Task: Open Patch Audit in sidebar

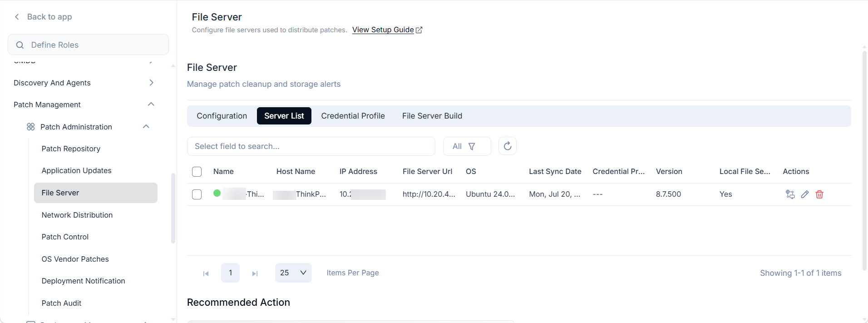Action: tap(61, 303)
